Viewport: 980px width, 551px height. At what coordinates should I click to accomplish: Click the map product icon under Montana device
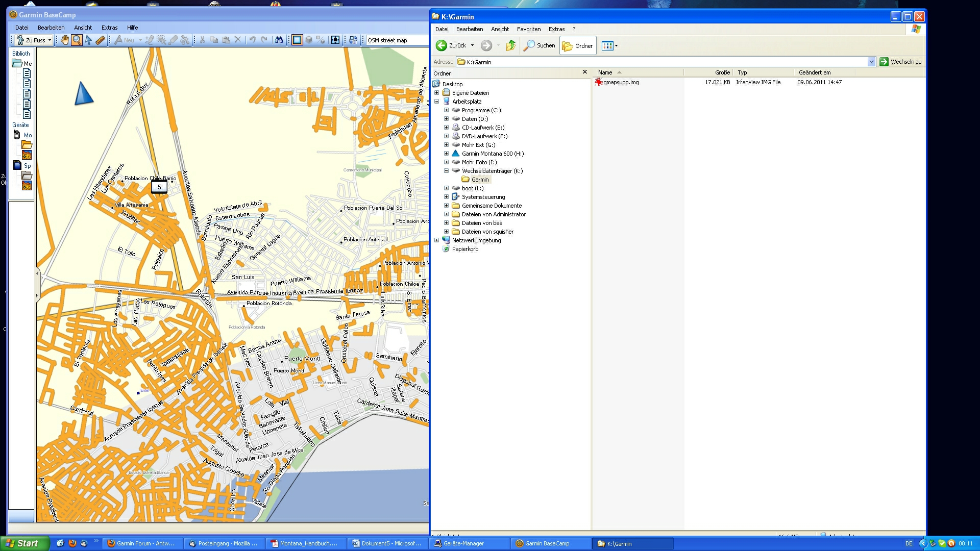[27, 156]
